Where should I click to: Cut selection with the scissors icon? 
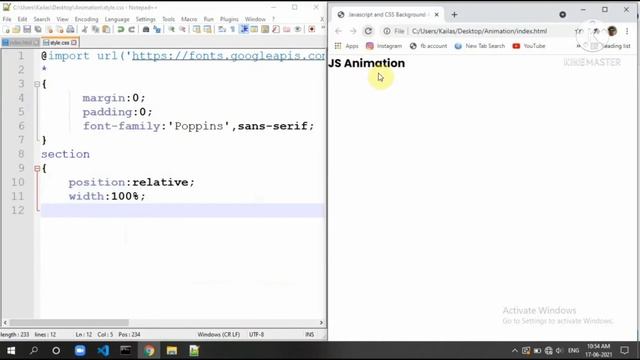pos(84,29)
